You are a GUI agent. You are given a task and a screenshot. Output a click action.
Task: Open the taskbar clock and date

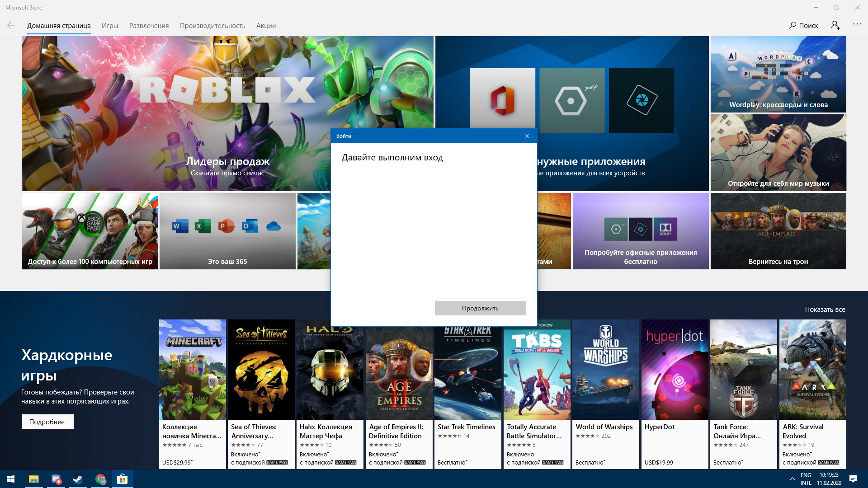(x=829, y=479)
